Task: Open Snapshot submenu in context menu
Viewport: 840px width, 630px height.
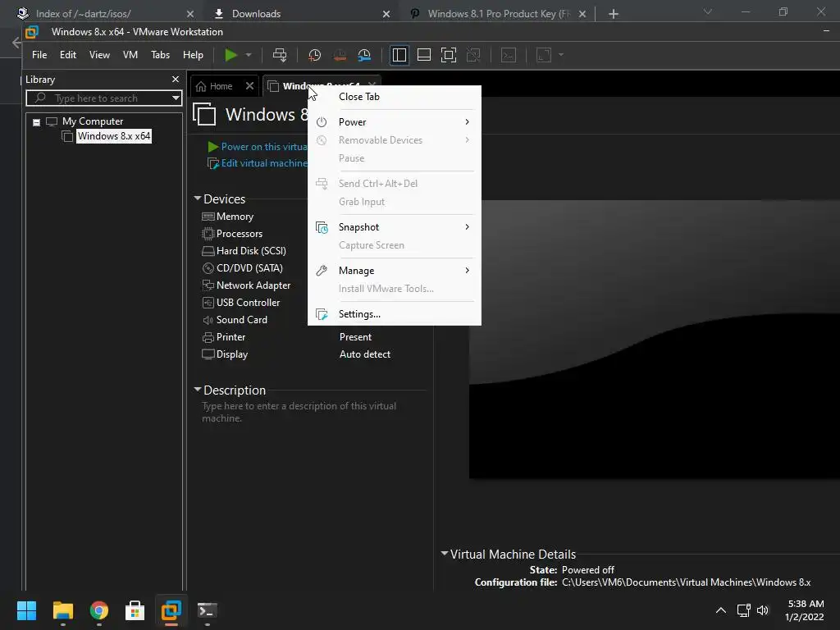Action: coord(395,227)
